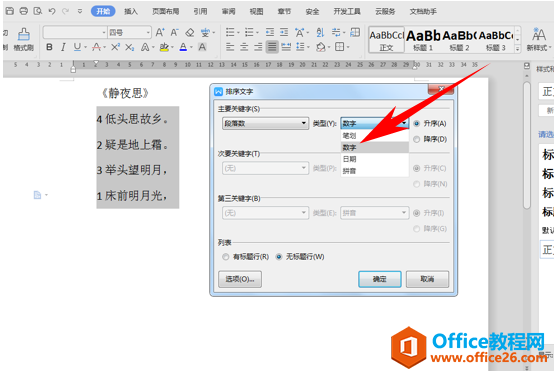554x375 pixels.
Task: Open the View tab
Action: (x=257, y=11)
